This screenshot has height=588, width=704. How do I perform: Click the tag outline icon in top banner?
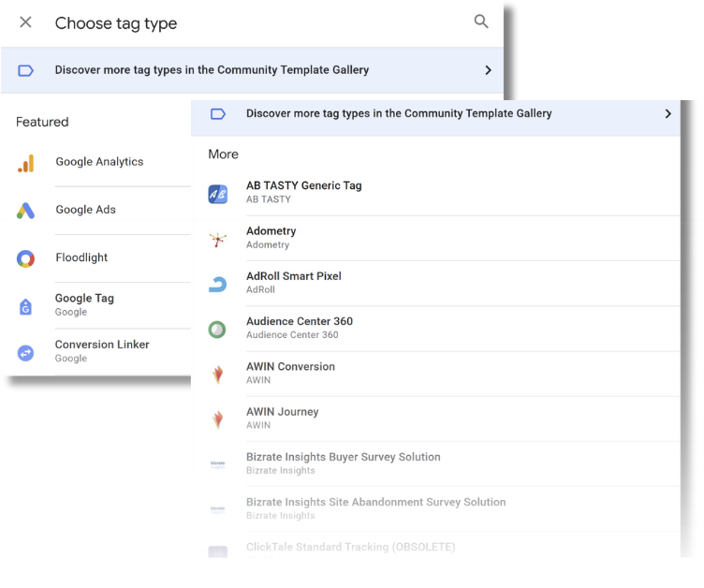click(x=26, y=70)
